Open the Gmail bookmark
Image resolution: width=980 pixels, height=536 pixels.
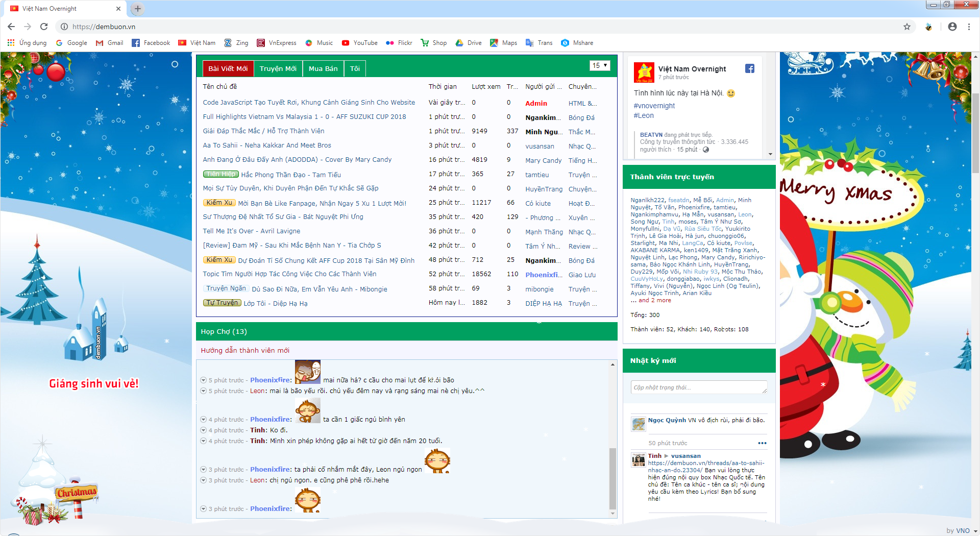coord(110,43)
